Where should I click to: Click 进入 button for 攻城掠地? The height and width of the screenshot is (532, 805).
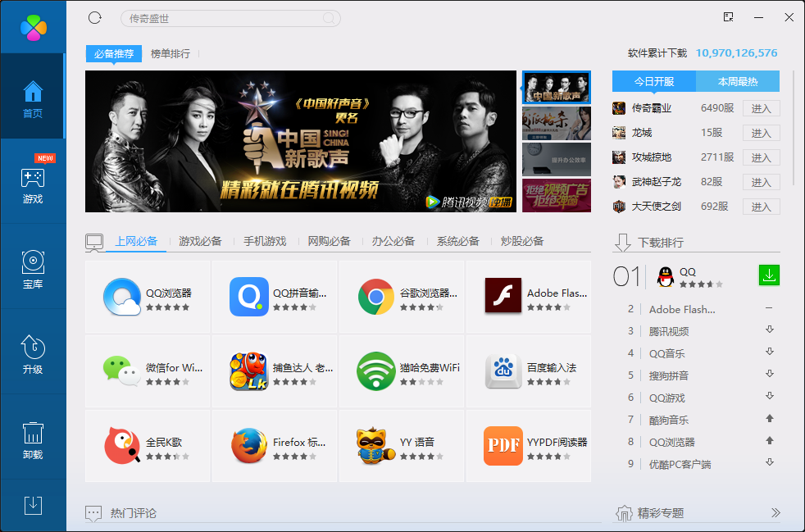762,157
